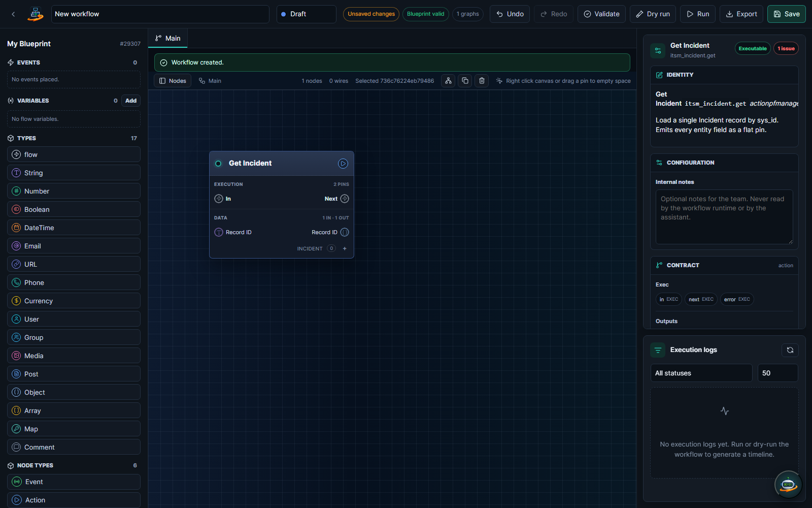
Task: Click the next EXEC contract chip
Action: tap(701, 299)
